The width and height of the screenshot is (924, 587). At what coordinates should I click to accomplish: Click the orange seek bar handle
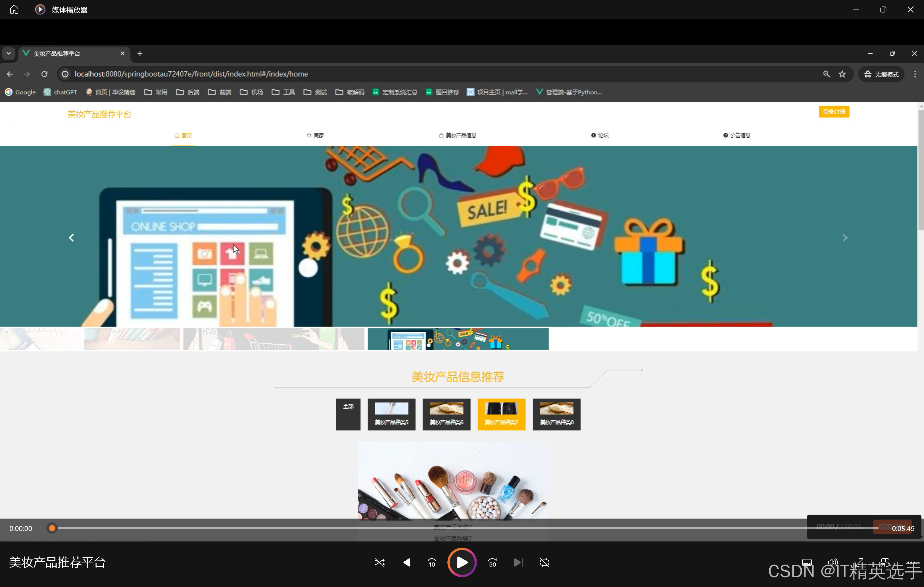[52, 528]
